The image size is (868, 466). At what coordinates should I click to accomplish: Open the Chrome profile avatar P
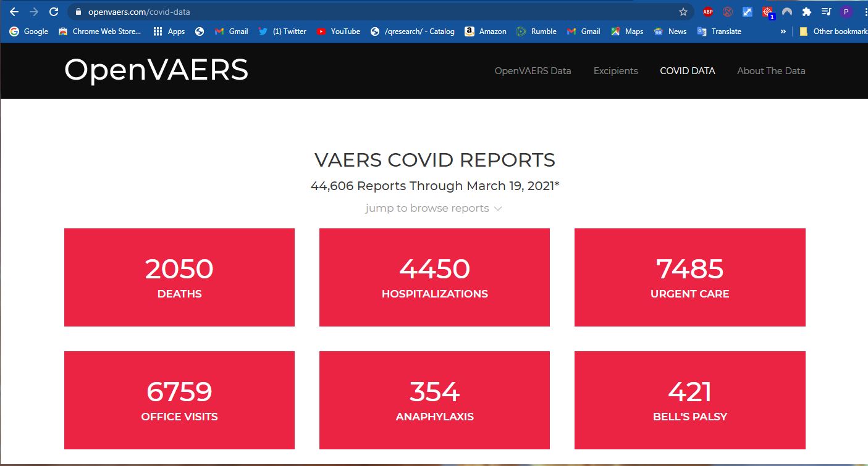pos(846,12)
